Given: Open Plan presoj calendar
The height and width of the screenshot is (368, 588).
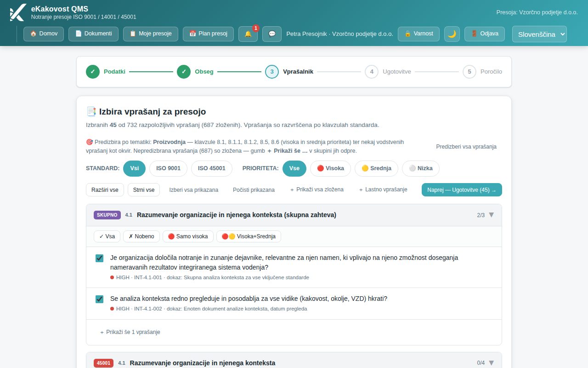Looking at the screenshot, I should tap(208, 34).
